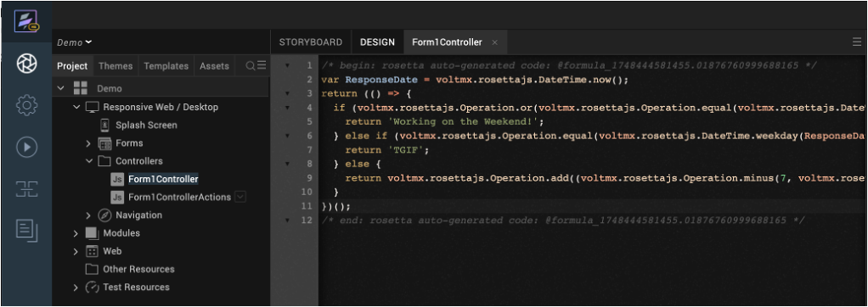Click line number 11 in the gutter
The width and height of the screenshot is (868, 307).
[307, 206]
